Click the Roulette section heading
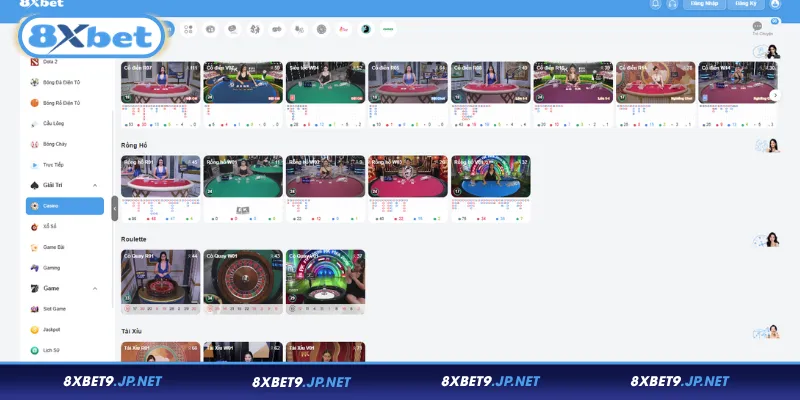800x400 pixels. pyautogui.click(x=134, y=239)
